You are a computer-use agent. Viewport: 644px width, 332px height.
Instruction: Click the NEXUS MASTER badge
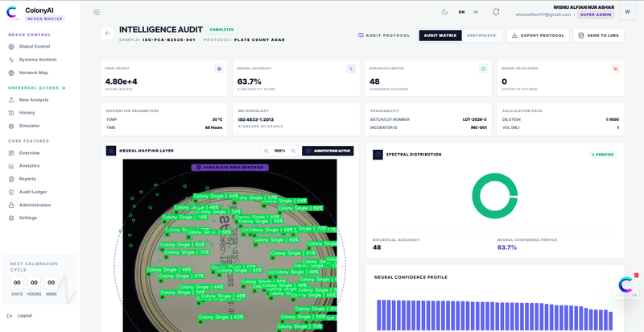[x=45, y=19]
